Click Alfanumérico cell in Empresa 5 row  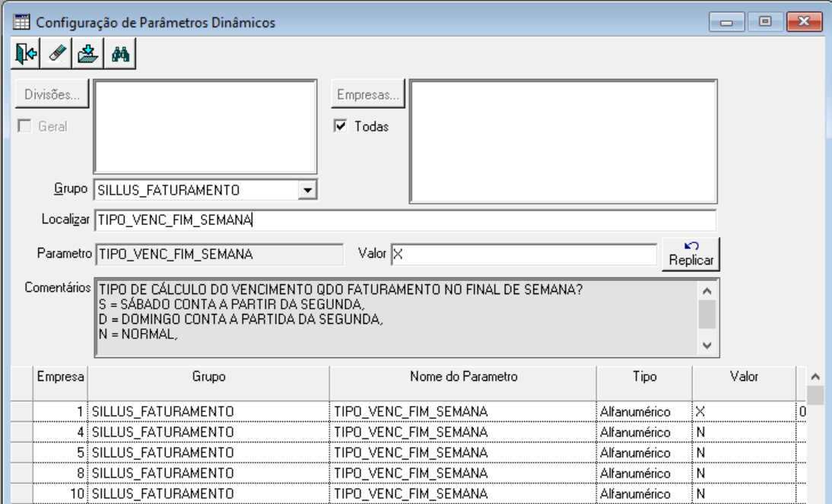tap(645, 452)
